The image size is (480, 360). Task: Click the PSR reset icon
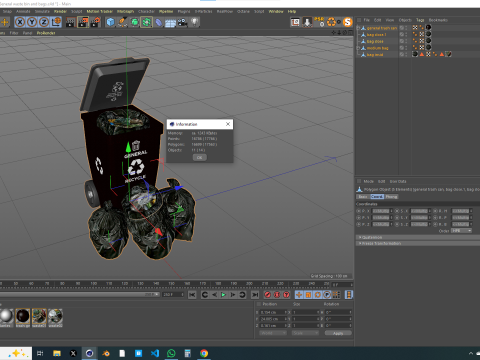pyautogui.click(x=320, y=22)
